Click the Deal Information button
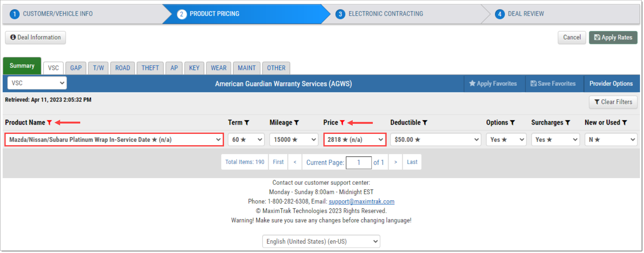This screenshot has height=253, width=644. tap(36, 37)
